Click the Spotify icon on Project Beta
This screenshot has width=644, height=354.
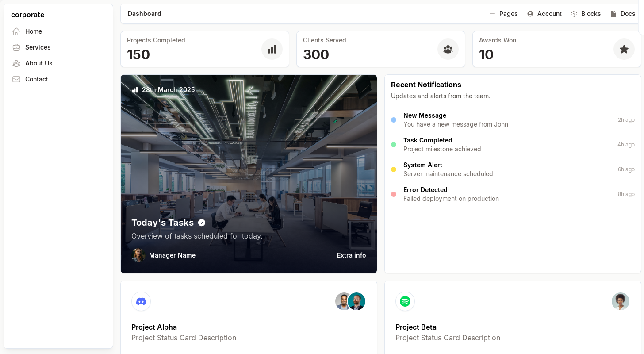[405, 301]
